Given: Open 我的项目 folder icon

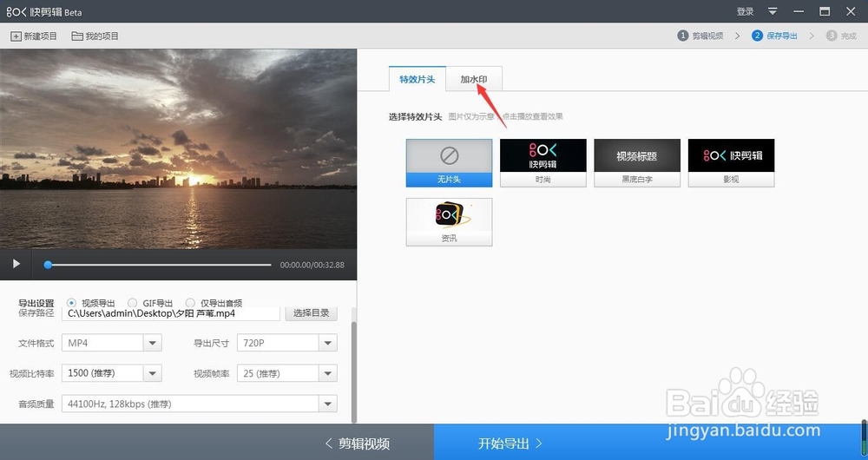Looking at the screenshot, I should (x=77, y=36).
